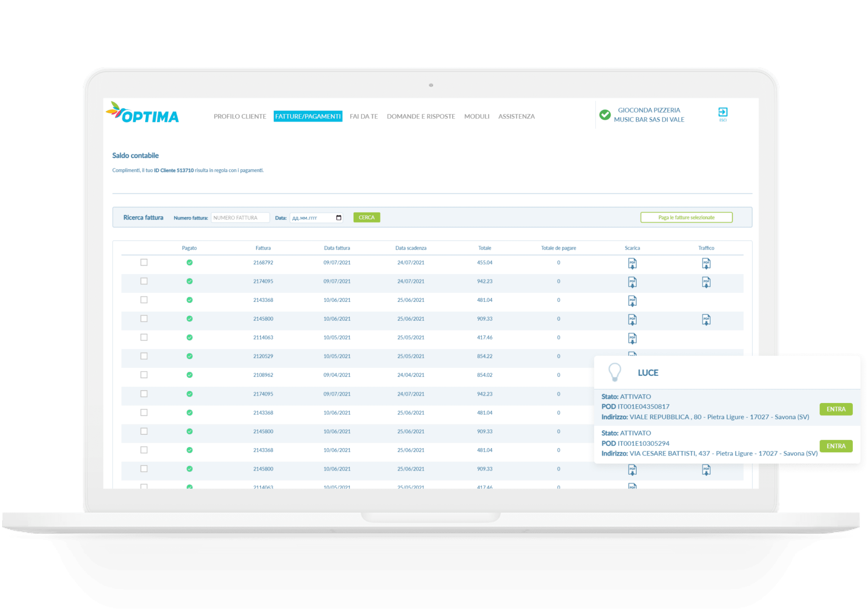Image resolution: width=868 pixels, height=609 pixels.
Task: Open calendar picker in Data field
Action: 339,218
